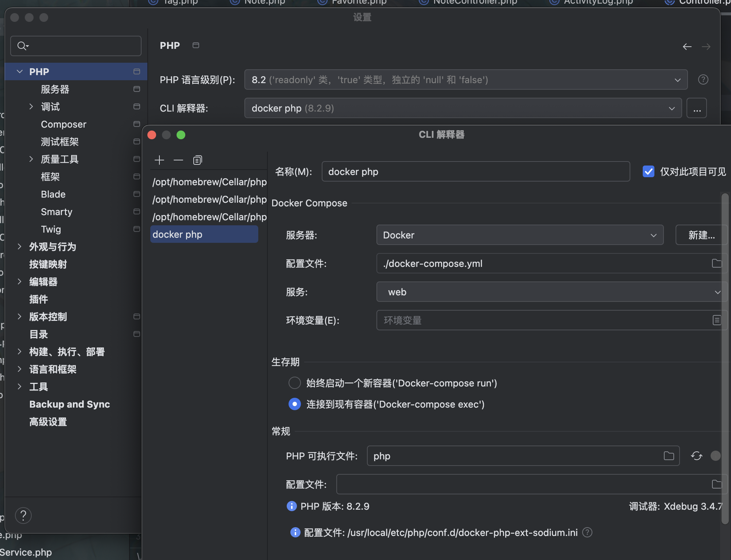Browse docker-compose.yml file folder icon
Viewport: 731px width, 560px height.
716,263
